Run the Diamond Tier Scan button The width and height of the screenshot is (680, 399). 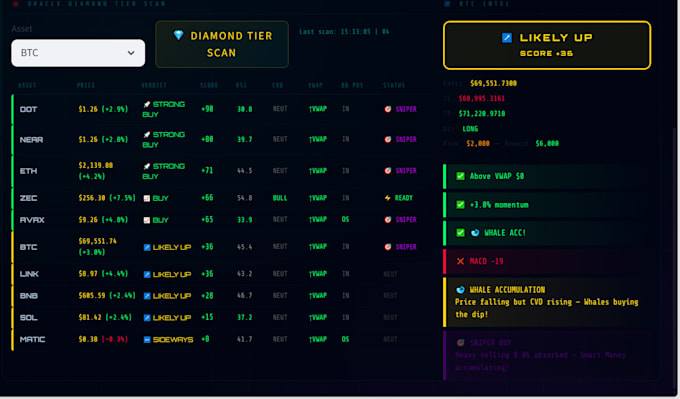(x=222, y=44)
